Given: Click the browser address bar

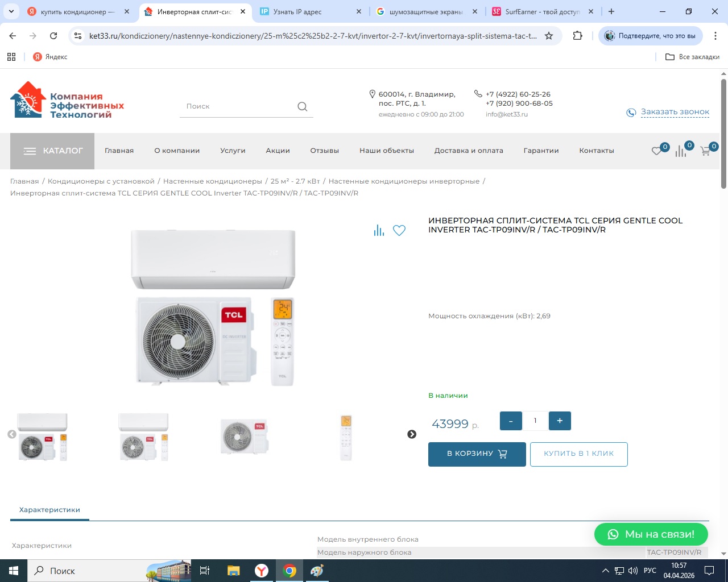Looking at the screenshot, I should tap(313, 36).
